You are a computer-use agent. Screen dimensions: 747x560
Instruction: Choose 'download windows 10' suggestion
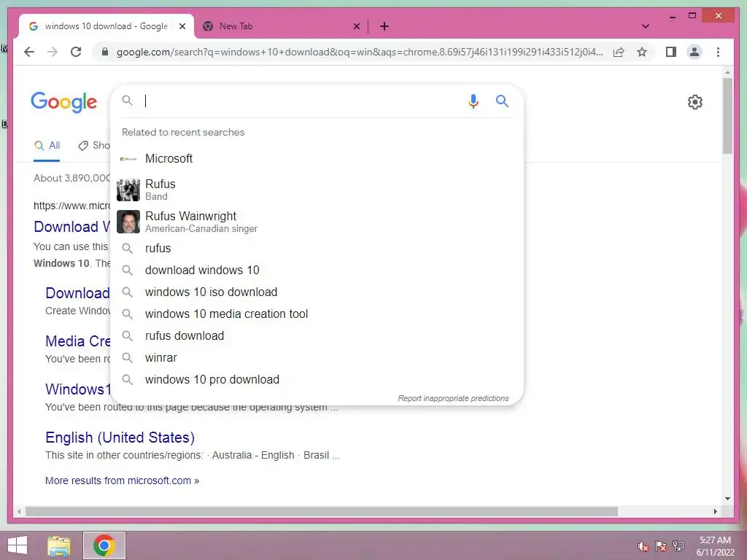pyautogui.click(x=317, y=270)
